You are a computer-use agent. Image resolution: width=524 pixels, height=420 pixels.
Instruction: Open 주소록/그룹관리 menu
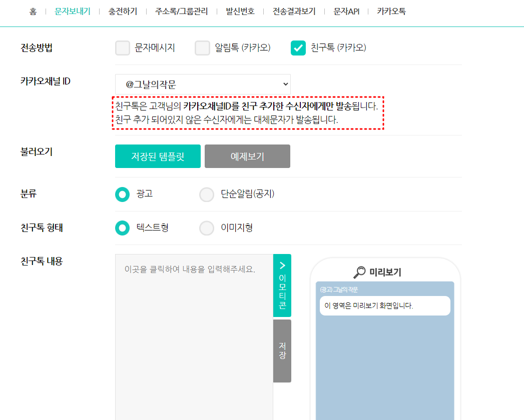(182, 11)
